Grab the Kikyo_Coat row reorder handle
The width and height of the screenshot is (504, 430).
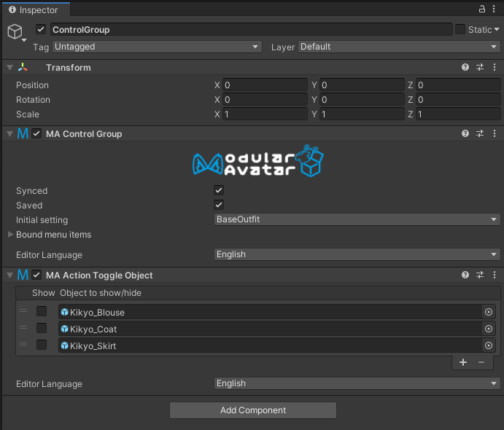pyautogui.click(x=23, y=327)
